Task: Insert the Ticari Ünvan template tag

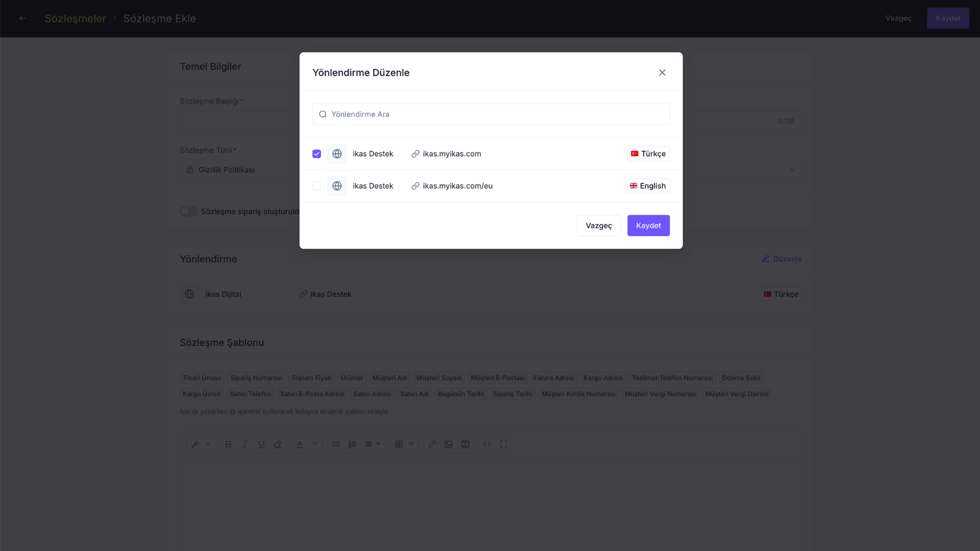Action: point(202,378)
